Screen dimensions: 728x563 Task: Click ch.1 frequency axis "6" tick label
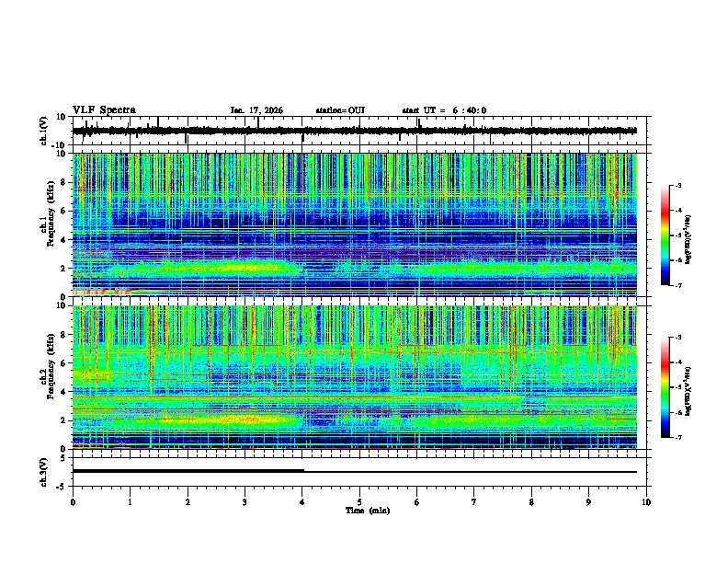pyautogui.click(x=64, y=212)
